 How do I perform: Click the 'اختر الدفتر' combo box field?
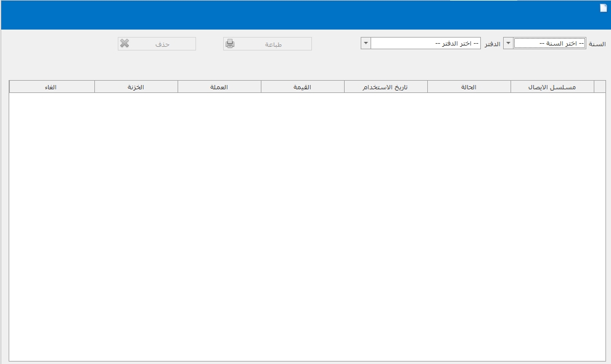point(425,43)
